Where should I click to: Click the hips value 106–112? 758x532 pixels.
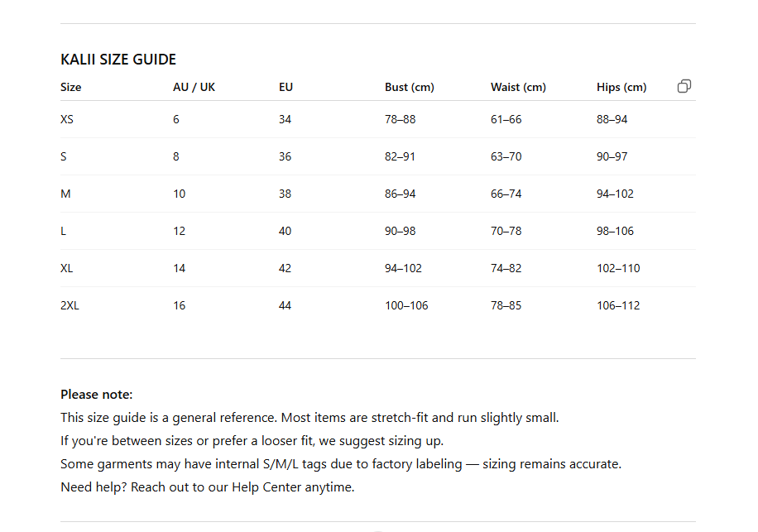coord(618,305)
